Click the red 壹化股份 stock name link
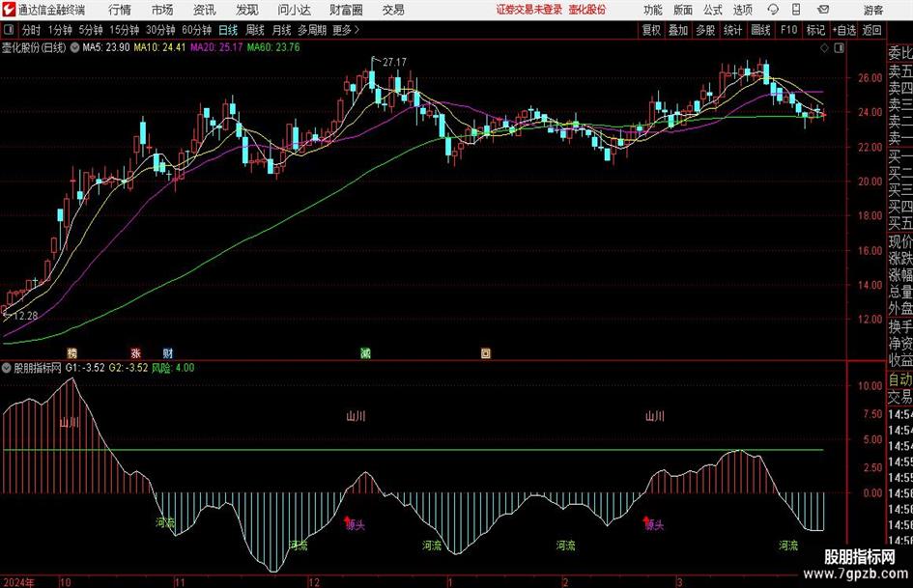913x588 pixels. (x=587, y=10)
